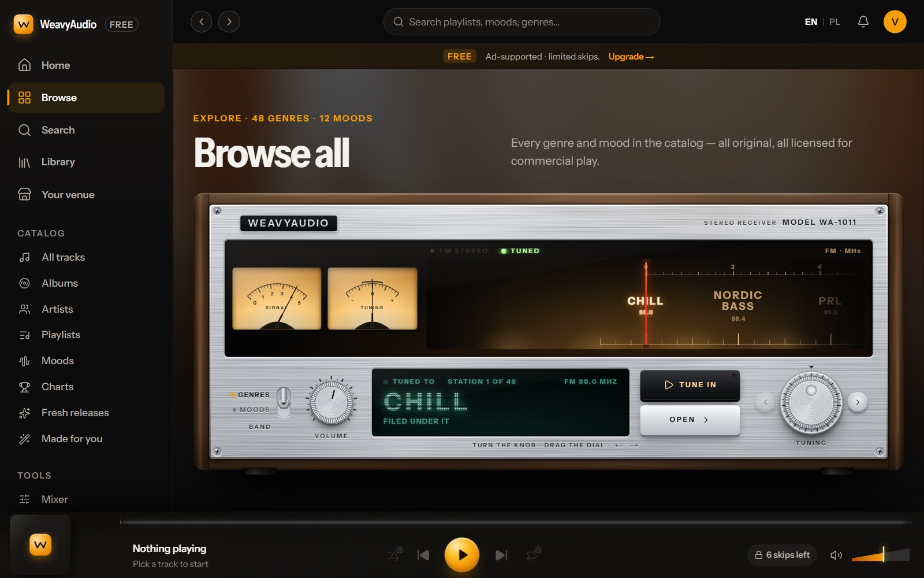Click the 6 skips left badge
The width and height of the screenshot is (924, 578).
782,555
